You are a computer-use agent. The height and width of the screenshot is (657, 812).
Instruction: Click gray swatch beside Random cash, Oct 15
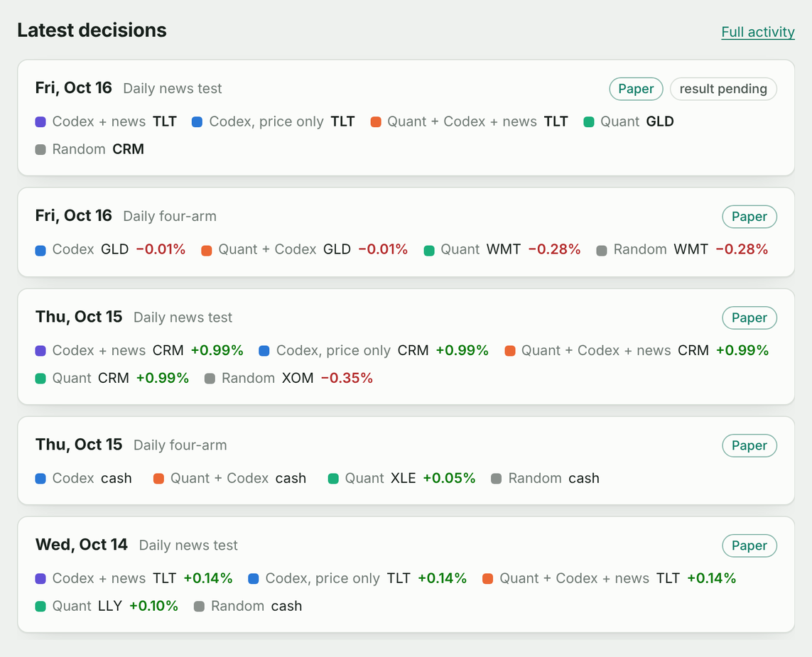[496, 479]
